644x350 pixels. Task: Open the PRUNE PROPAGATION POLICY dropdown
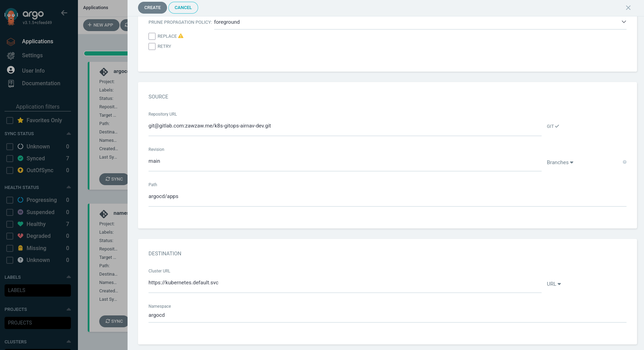coord(624,22)
